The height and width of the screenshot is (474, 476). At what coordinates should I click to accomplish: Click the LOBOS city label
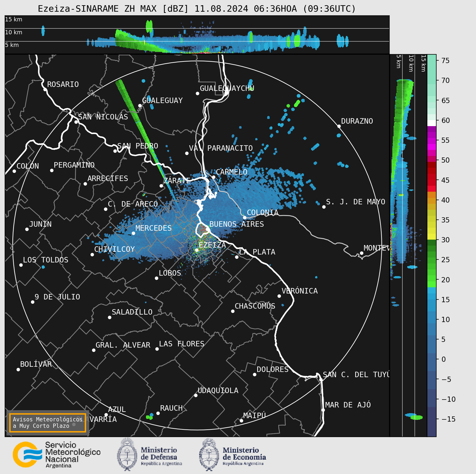coord(170,273)
